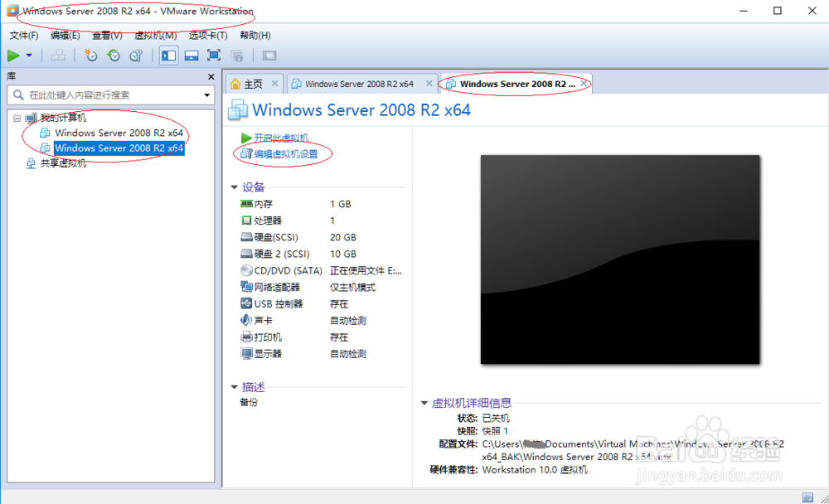The image size is (829, 504).
Task: Collapse the 设备 section
Action: coord(235,187)
